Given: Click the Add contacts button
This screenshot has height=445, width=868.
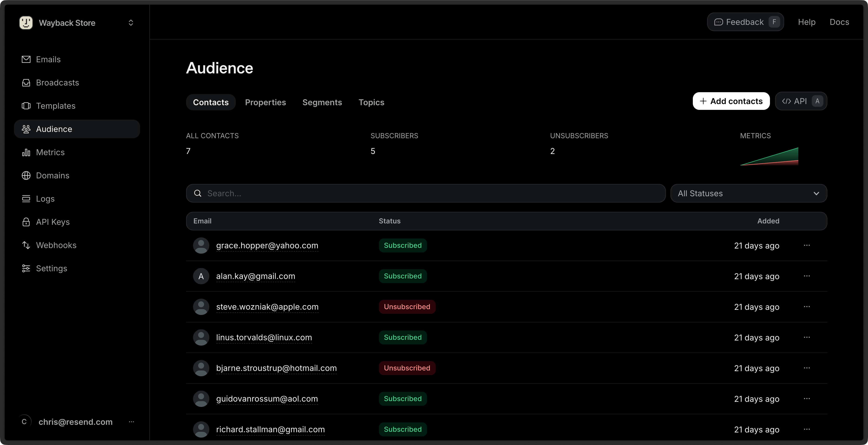Looking at the screenshot, I should click(731, 101).
